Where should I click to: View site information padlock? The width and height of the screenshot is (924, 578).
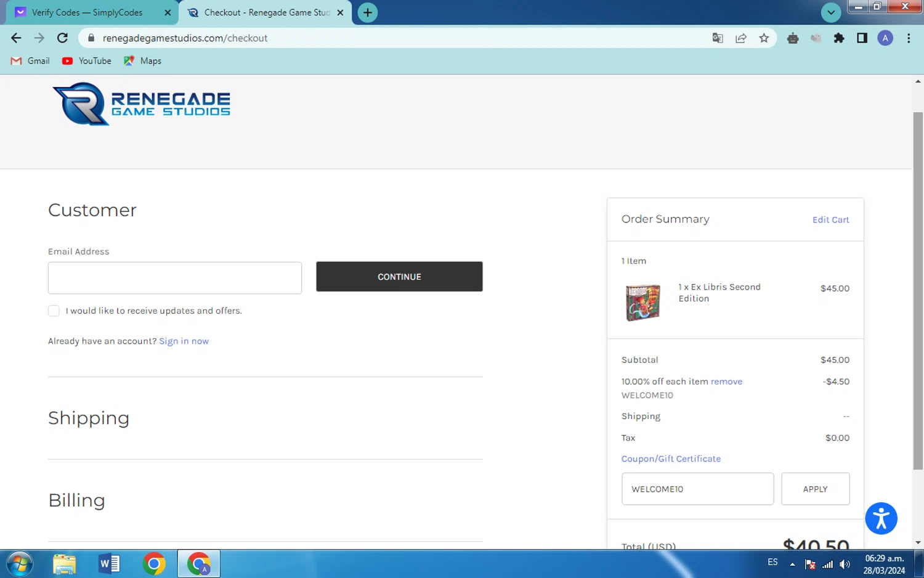click(x=91, y=38)
